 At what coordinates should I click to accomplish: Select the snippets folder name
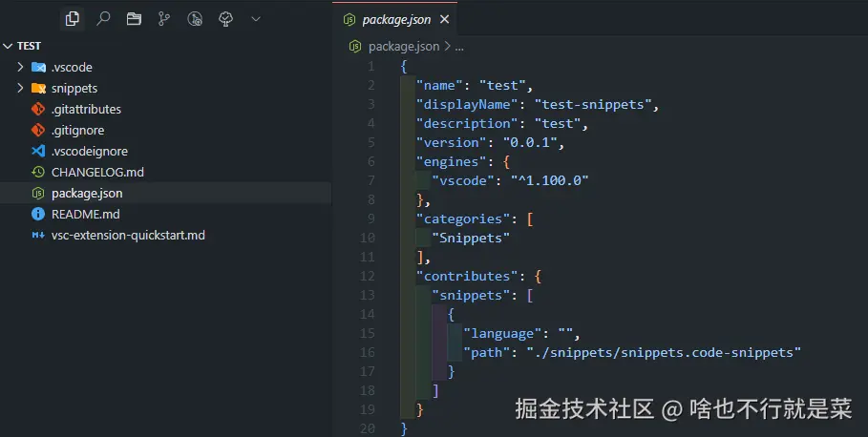(74, 88)
